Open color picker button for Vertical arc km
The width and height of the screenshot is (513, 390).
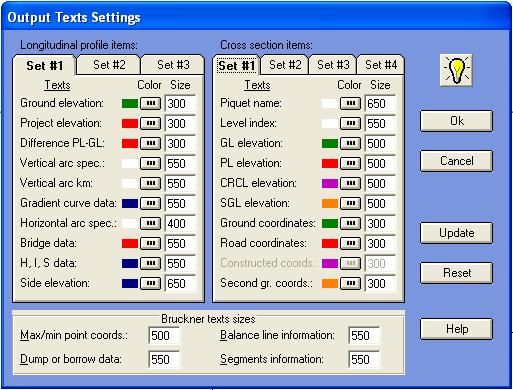click(150, 184)
